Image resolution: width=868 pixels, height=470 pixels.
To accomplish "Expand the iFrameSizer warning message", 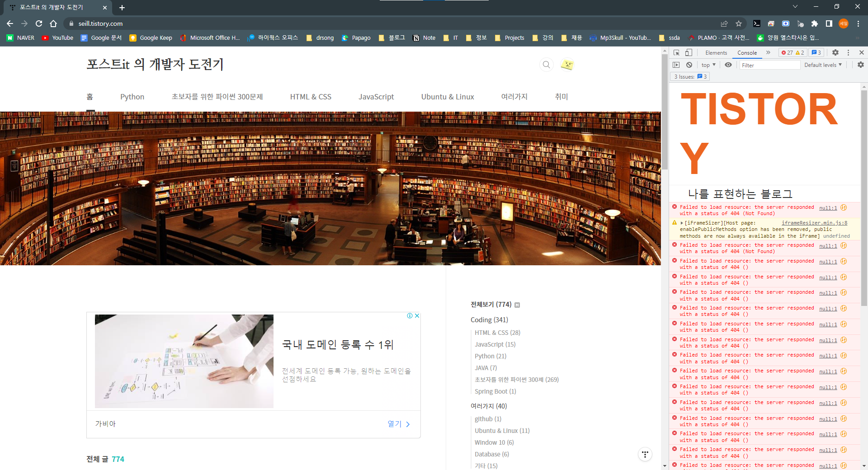I will [x=682, y=223].
